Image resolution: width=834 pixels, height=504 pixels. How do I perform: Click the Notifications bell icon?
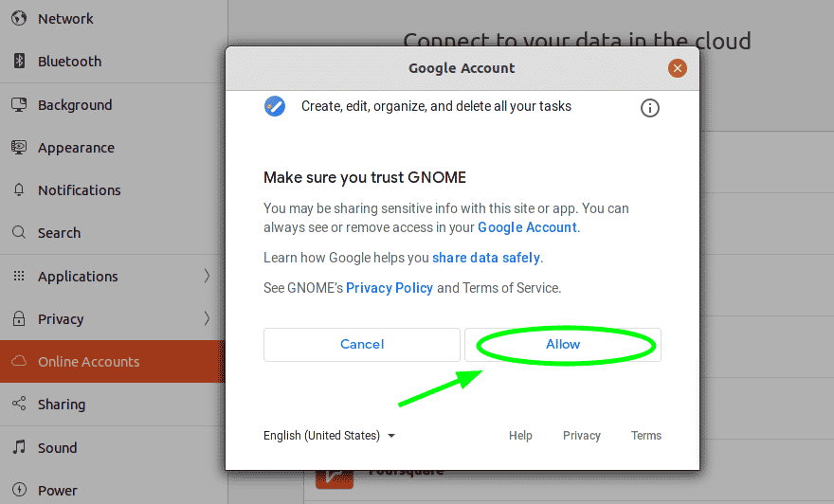[19, 189]
